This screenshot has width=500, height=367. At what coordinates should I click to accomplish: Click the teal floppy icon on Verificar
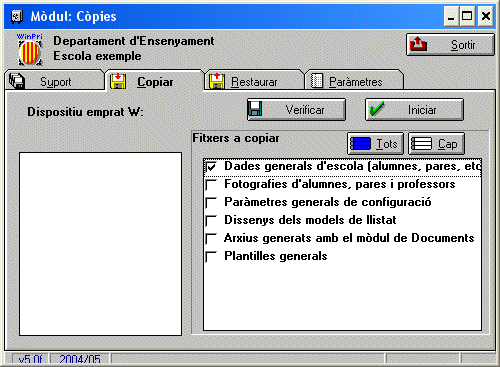(255, 109)
